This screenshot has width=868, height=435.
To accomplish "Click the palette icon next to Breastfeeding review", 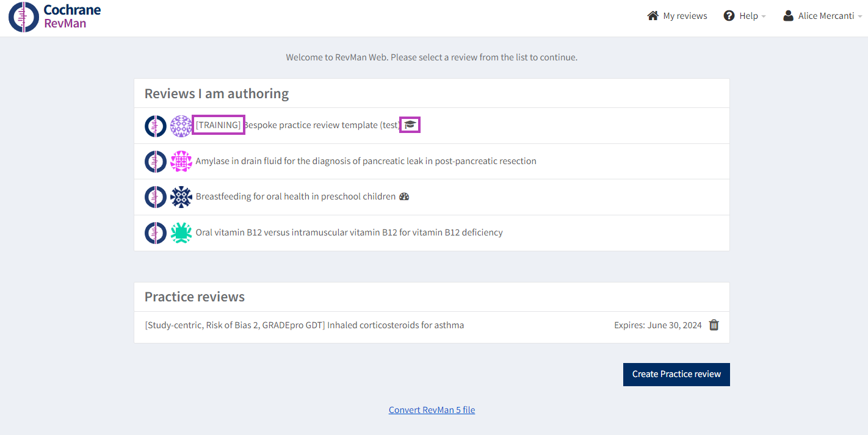I will 403,196.
